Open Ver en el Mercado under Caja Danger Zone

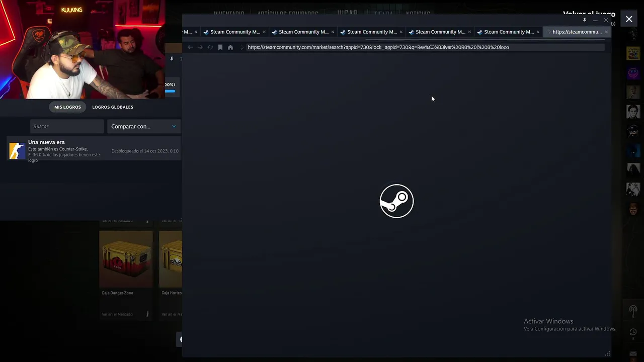117,314
